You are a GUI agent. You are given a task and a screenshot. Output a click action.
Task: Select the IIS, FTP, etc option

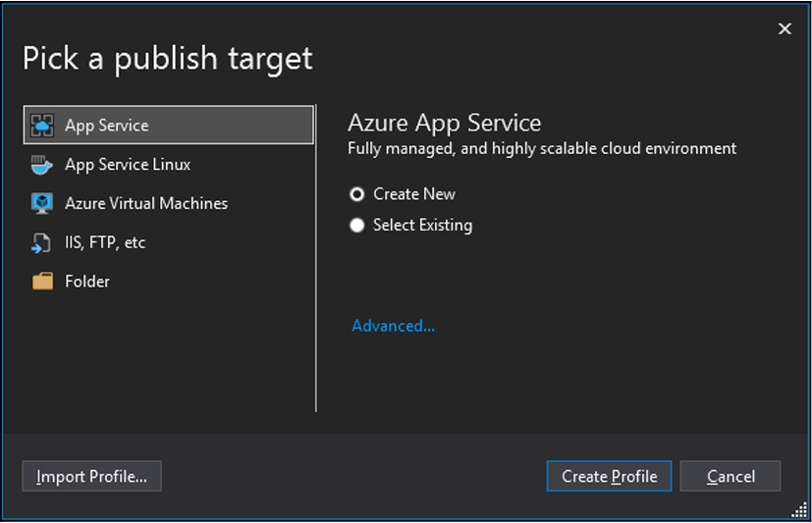coord(105,242)
